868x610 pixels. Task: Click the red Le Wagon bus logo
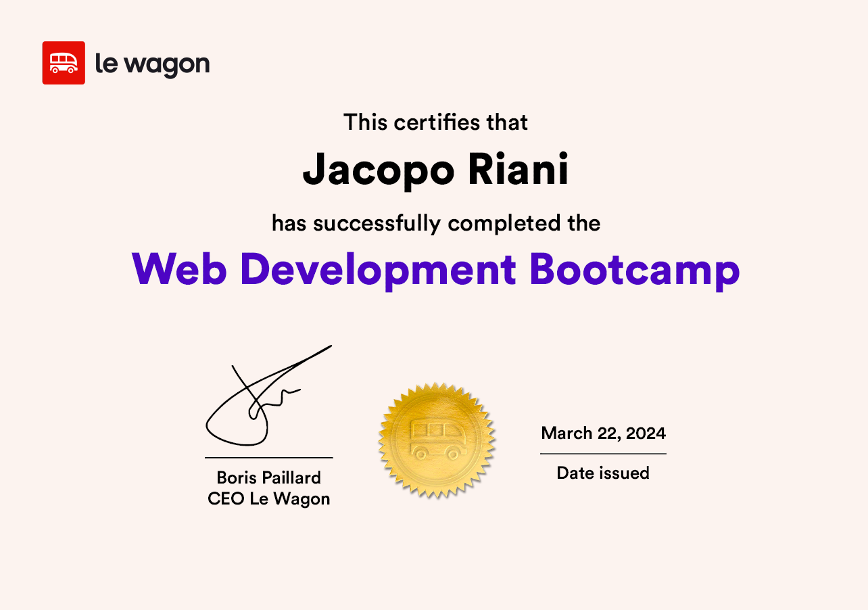tap(64, 63)
